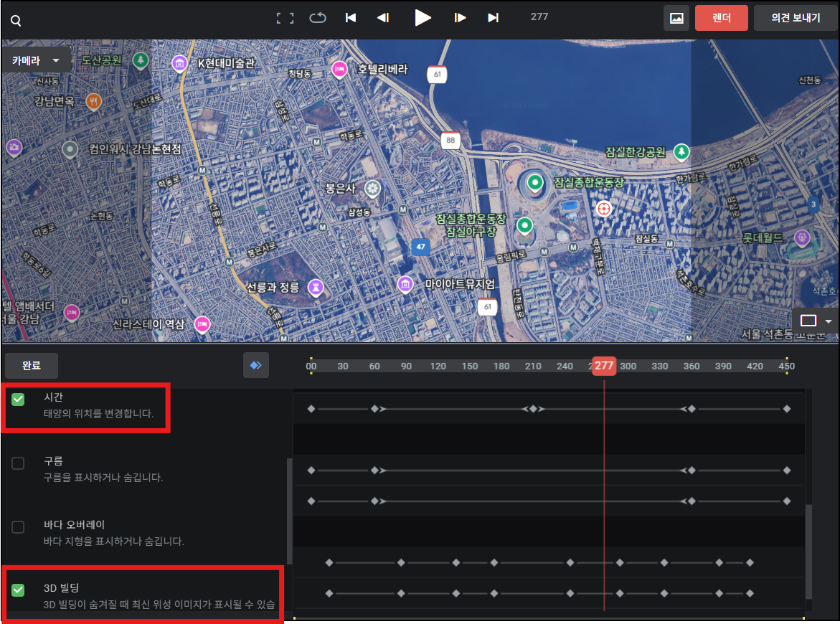
Task: Click the route 47 blue shield
Action: [x=420, y=247]
